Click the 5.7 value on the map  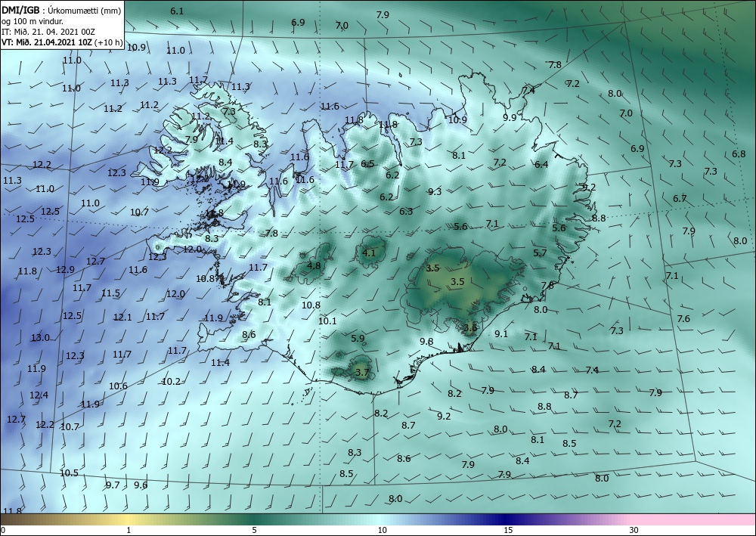pos(540,253)
